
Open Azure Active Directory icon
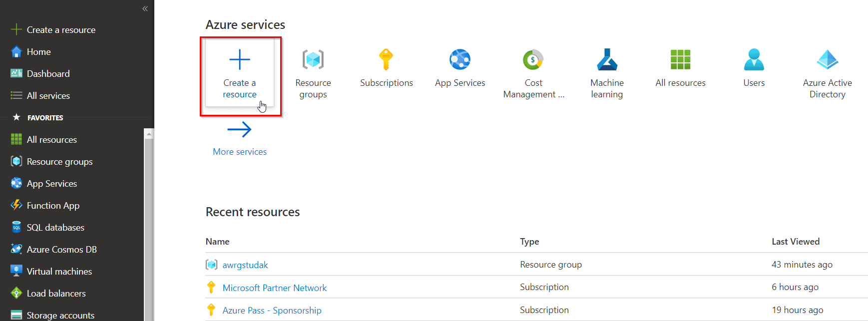[x=827, y=60]
